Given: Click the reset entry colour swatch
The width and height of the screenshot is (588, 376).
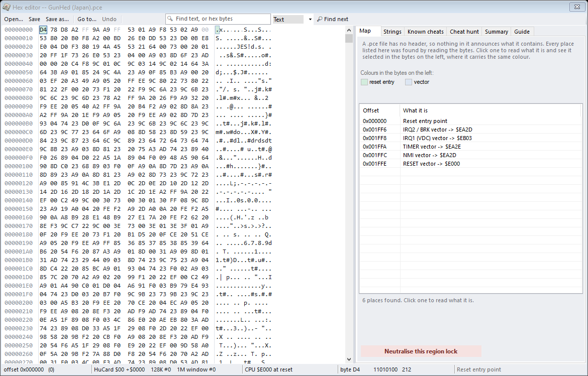Looking at the screenshot, I should click(364, 82).
